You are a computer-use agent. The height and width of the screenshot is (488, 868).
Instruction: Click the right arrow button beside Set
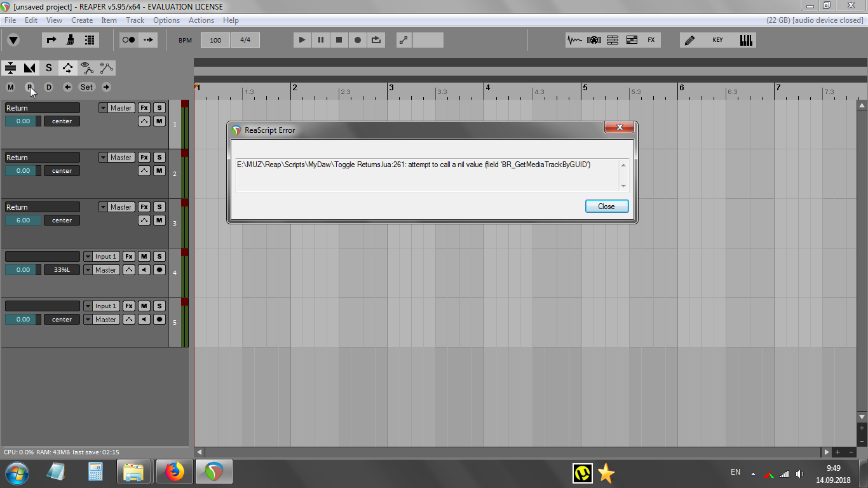(106, 87)
